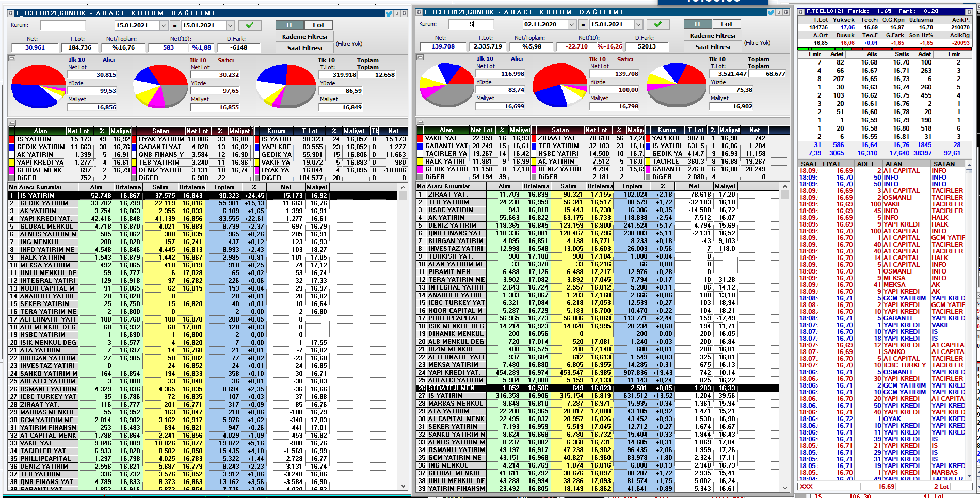Collapse the left window pie chart section
The image size is (980, 498).
(11, 58)
